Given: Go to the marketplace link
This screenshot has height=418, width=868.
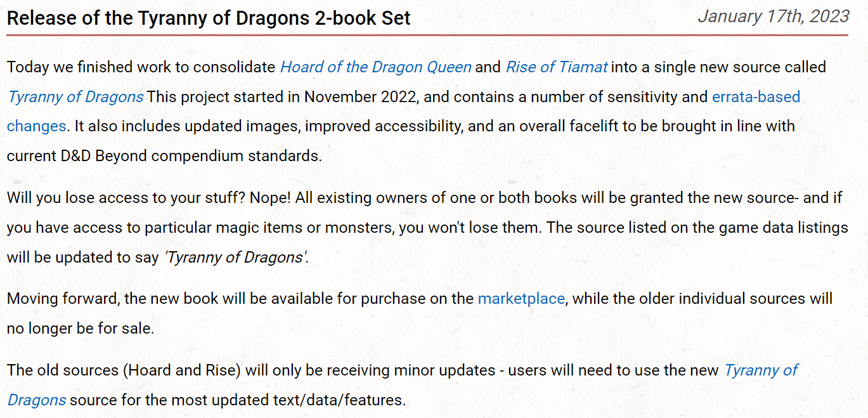Looking at the screenshot, I should [521, 299].
